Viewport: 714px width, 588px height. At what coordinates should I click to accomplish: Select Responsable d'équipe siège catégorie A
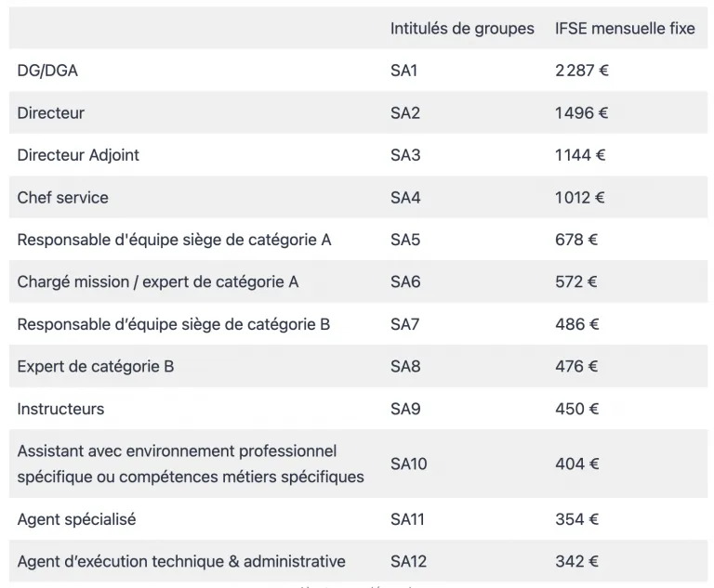pyautogui.click(x=174, y=240)
